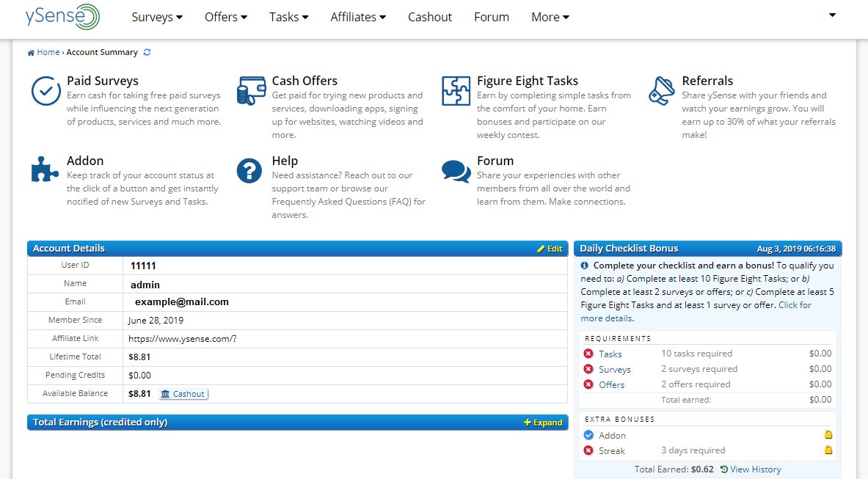The image size is (868, 479).
Task: Open the Figure Eight Tasks heading
Action: click(x=528, y=81)
